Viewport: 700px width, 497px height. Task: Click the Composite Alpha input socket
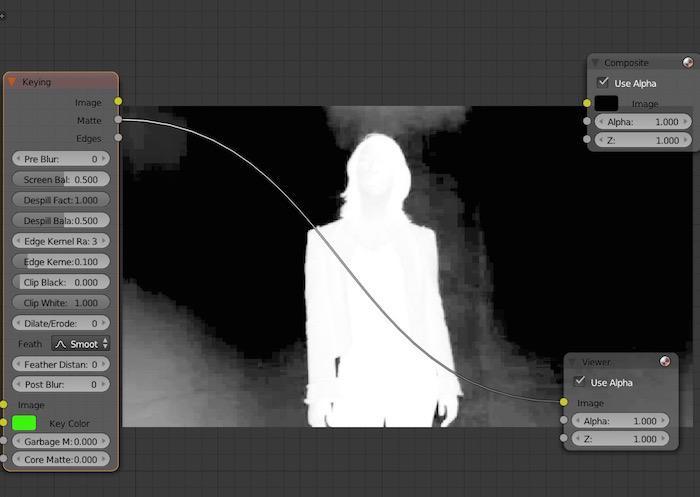(587, 121)
